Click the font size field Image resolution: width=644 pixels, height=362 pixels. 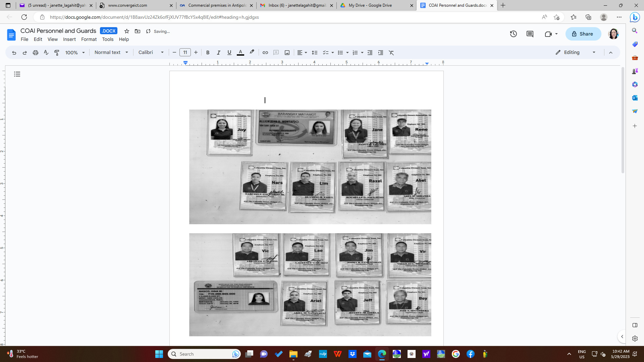pos(185,53)
